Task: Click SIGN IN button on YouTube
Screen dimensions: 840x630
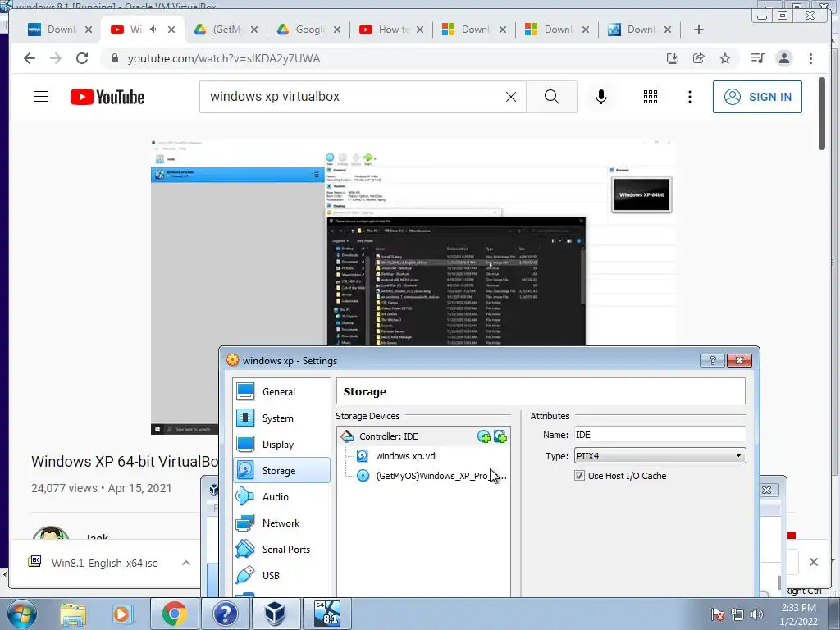Action: point(757,97)
